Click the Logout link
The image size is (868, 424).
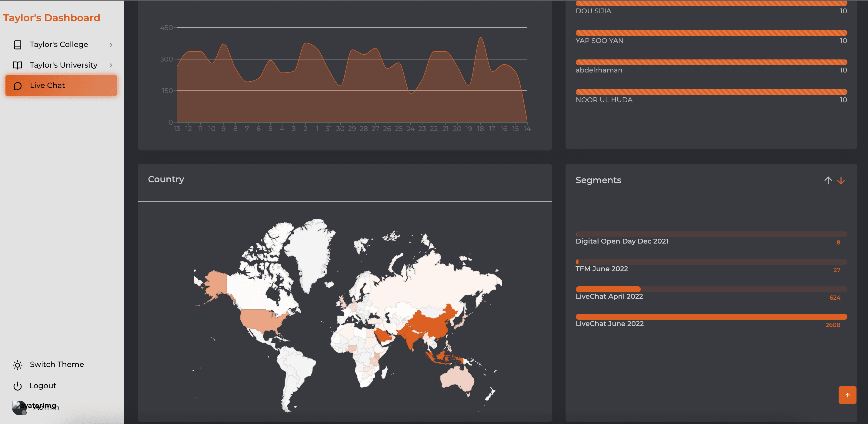pyautogui.click(x=42, y=385)
